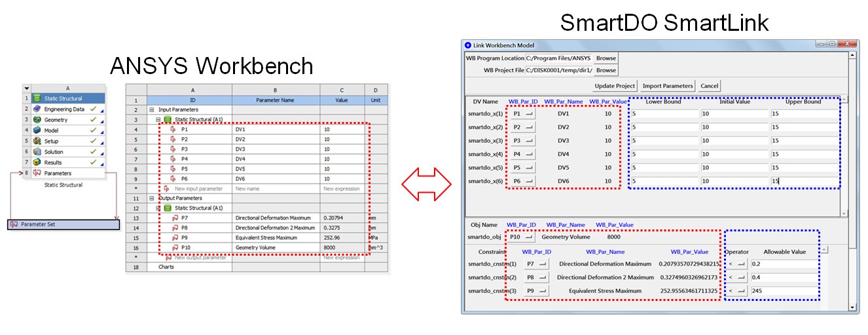The height and width of the screenshot is (335, 868).
Task: Collapse the Input Parameters group
Action: [153, 109]
